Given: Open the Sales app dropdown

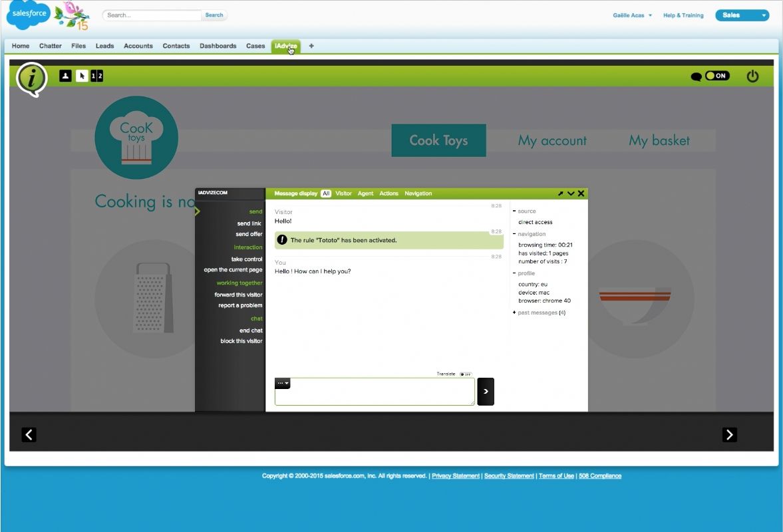Looking at the screenshot, I should (x=742, y=15).
